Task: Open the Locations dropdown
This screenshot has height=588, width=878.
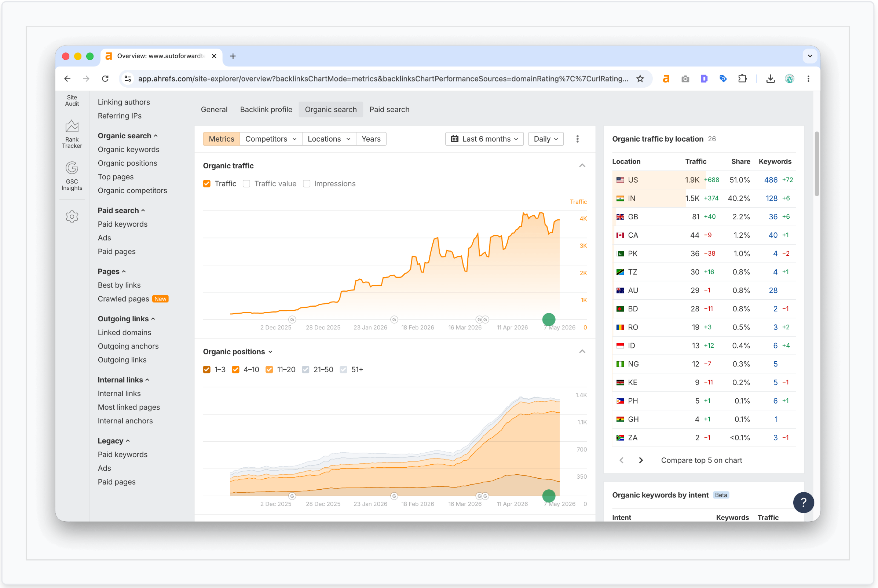Action: (x=329, y=139)
